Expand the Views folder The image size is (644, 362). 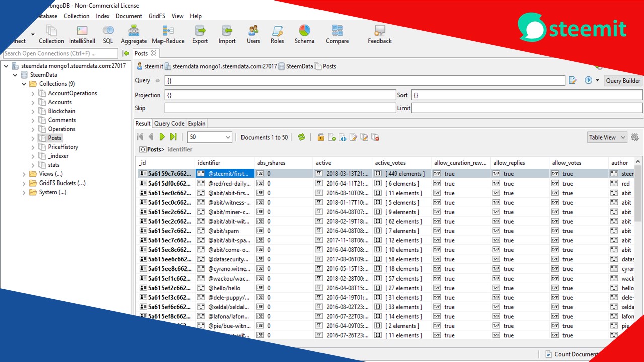pyautogui.click(x=24, y=174)
